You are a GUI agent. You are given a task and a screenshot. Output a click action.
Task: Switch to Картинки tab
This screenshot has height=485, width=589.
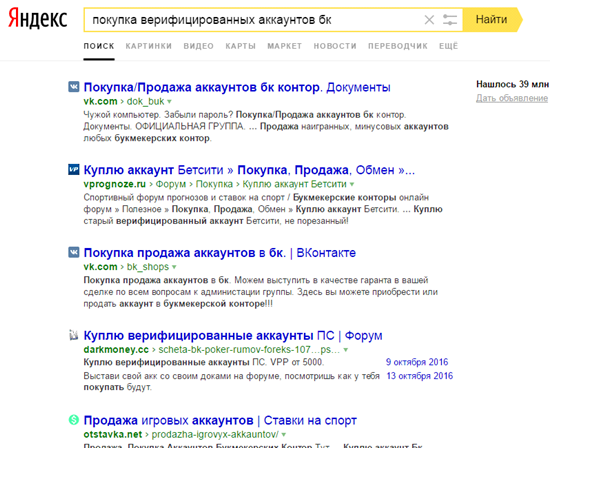[149, 46]
